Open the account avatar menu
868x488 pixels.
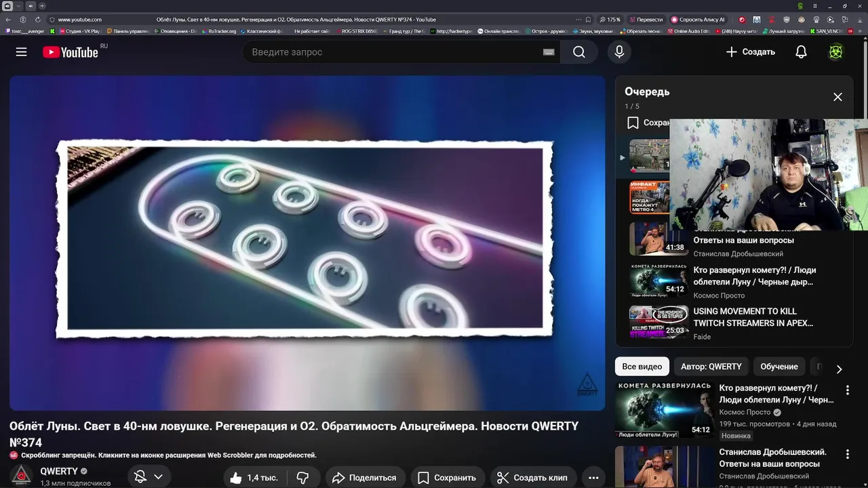(836, 52)
